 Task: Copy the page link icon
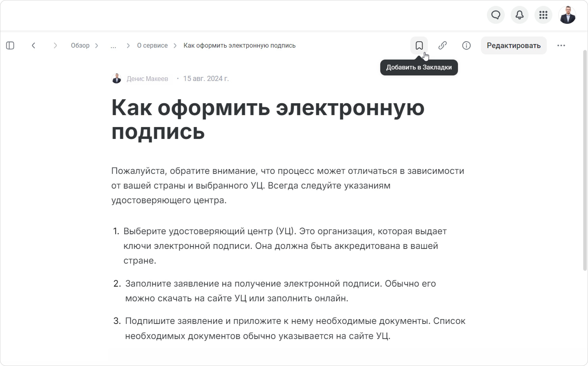pyautogui.click(x=443, y=45)
